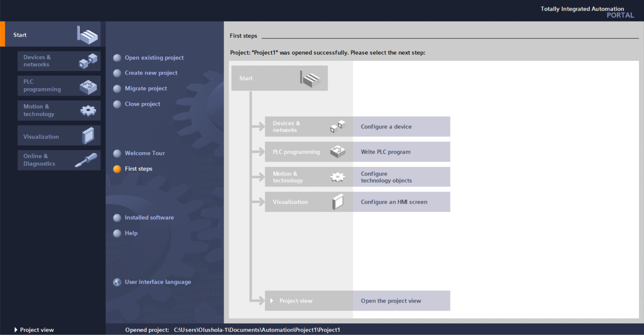Click gear icon in First steps Motion tile
This screenshot has width=644, height=335.
tap(338, 177)
